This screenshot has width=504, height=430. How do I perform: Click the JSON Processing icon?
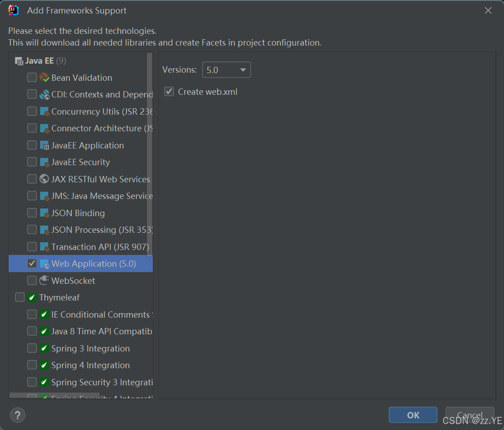click(x=44, y=230)
